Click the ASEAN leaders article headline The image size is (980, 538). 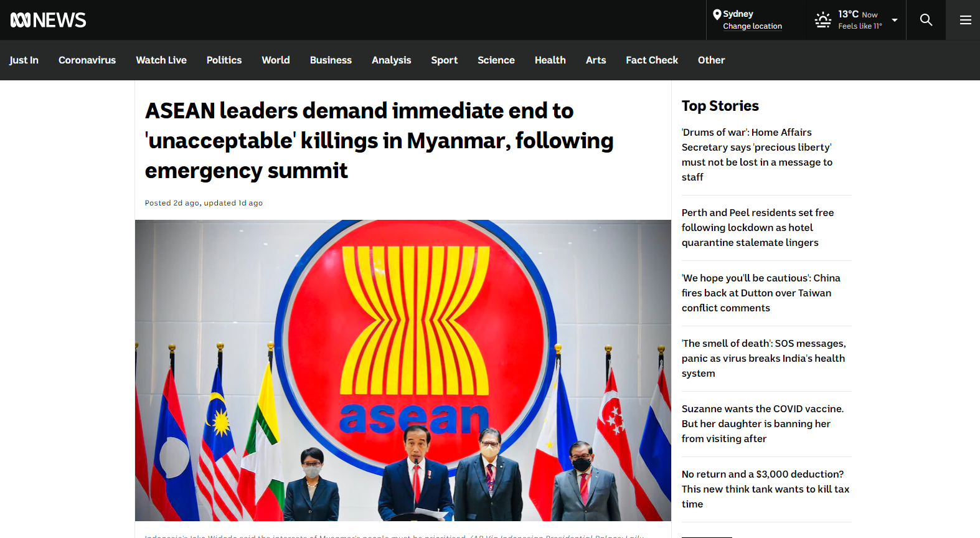(x=379, y=140)
